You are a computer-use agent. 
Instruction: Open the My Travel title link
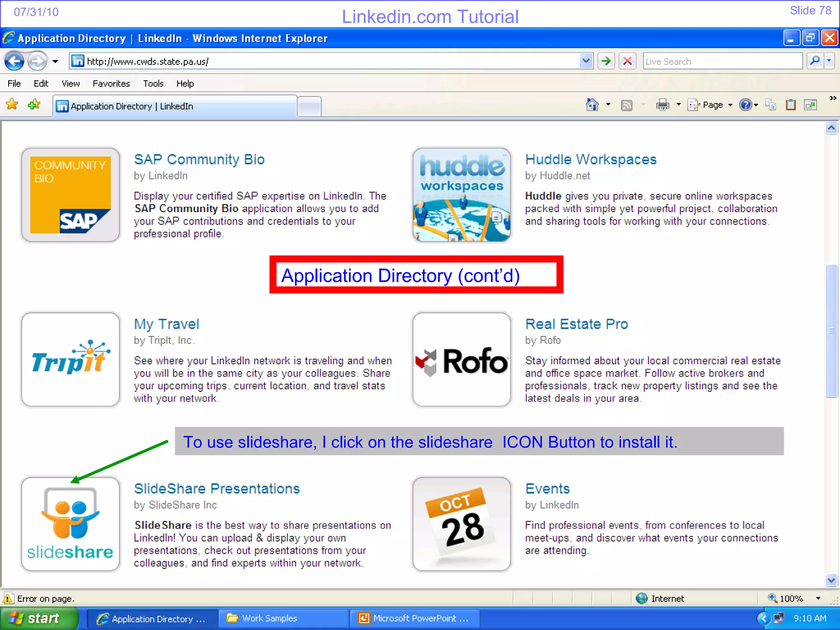pos(167,324)
